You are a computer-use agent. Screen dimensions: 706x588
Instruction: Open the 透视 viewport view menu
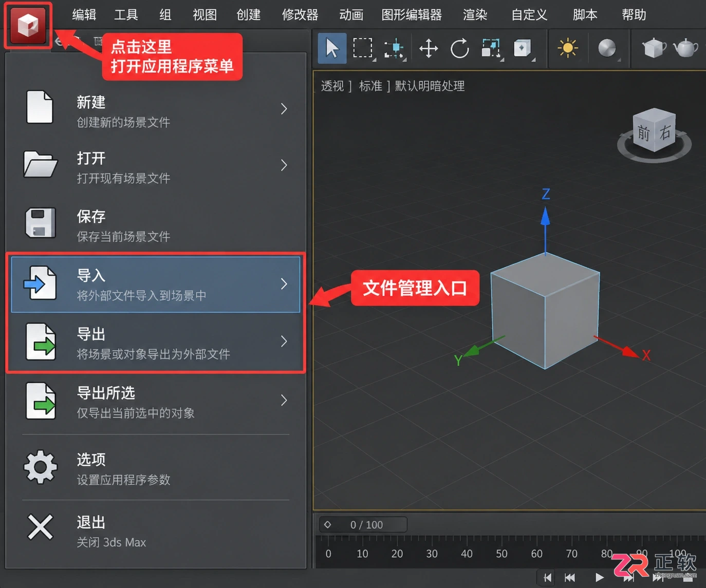(332, 86)
